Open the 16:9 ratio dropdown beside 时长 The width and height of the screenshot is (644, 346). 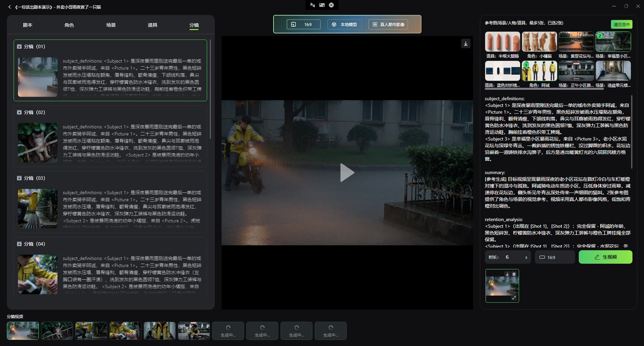pos(555,257)
